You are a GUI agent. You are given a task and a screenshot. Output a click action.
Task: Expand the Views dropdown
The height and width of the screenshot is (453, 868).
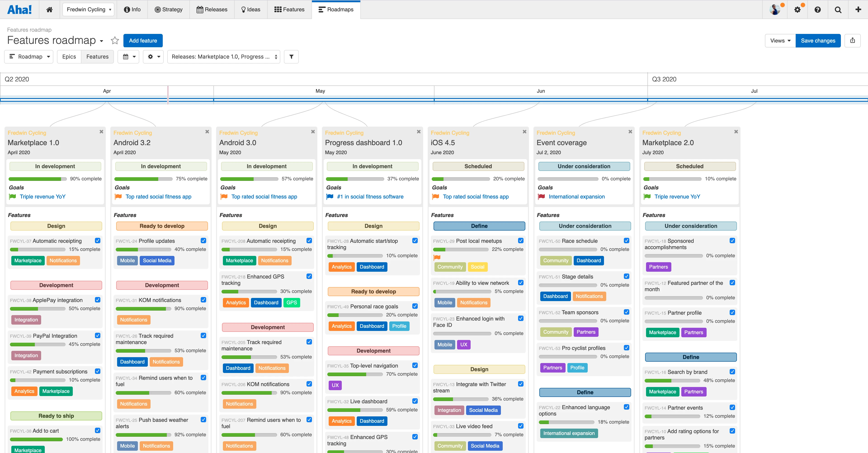(779, 40)
